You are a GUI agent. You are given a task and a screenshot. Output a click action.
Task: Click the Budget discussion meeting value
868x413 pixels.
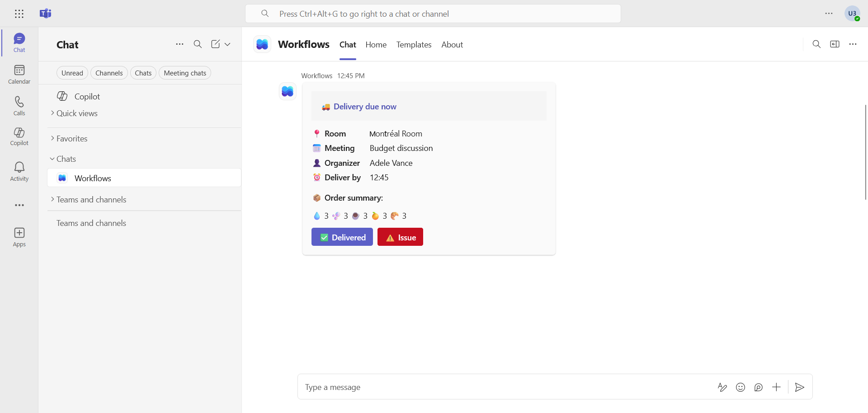pyautogui.click(x=401, y=148)
